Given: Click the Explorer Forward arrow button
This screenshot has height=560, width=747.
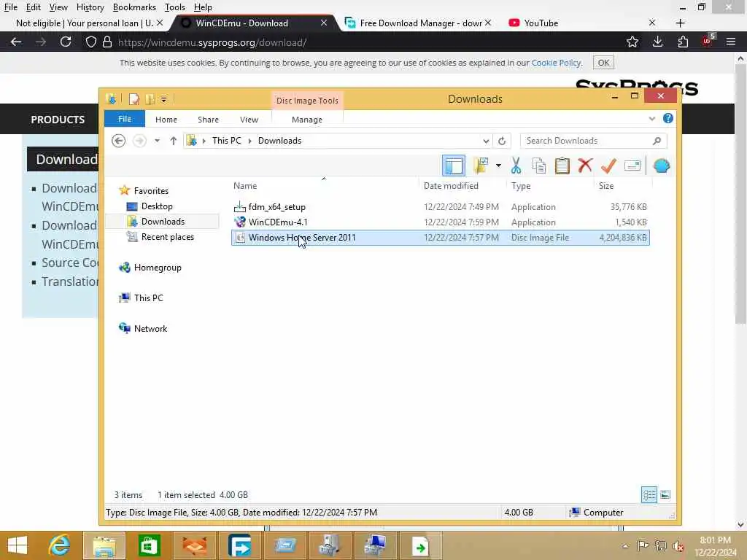Looking at the screenshot, I should click(x=139, y=141).
